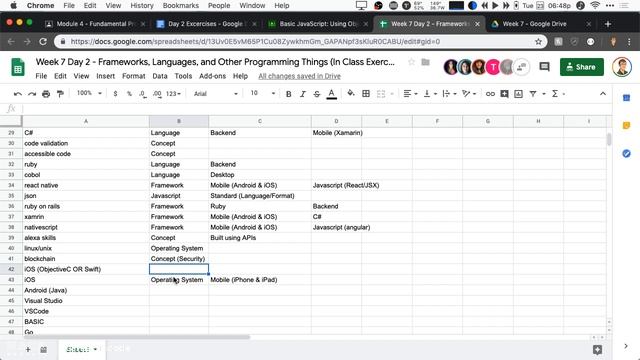This screenshot has height=360, width=640.
Task: Open the Data menu in Sheets
Action: 160,76
